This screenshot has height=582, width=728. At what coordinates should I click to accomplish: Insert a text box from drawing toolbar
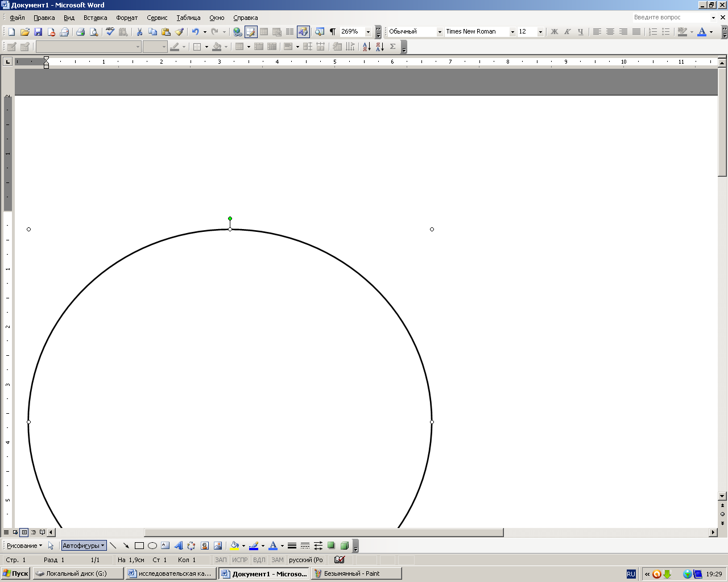[166, 546]
